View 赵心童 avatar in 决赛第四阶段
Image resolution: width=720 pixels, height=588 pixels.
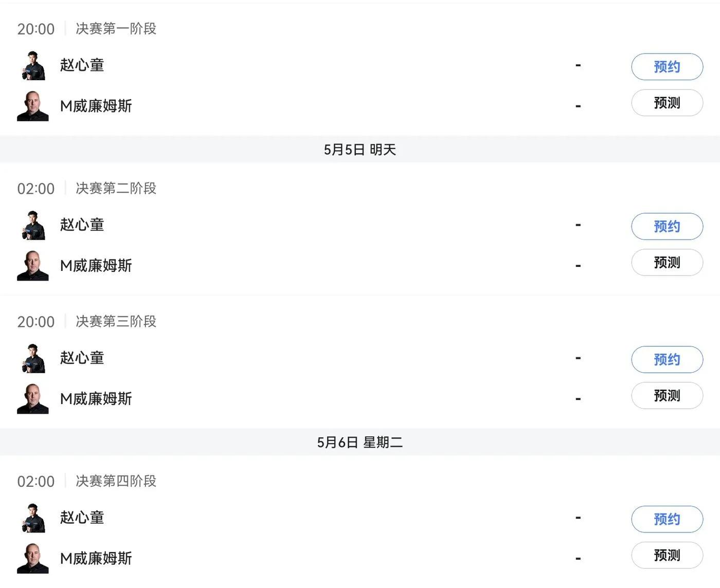[33, 518]
